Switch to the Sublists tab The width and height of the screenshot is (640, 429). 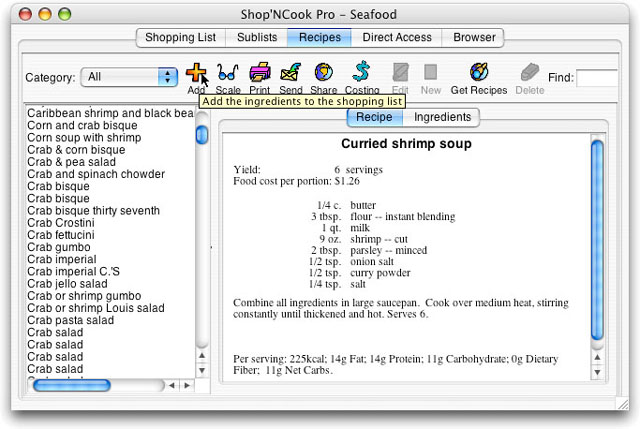tap(257, 38)
